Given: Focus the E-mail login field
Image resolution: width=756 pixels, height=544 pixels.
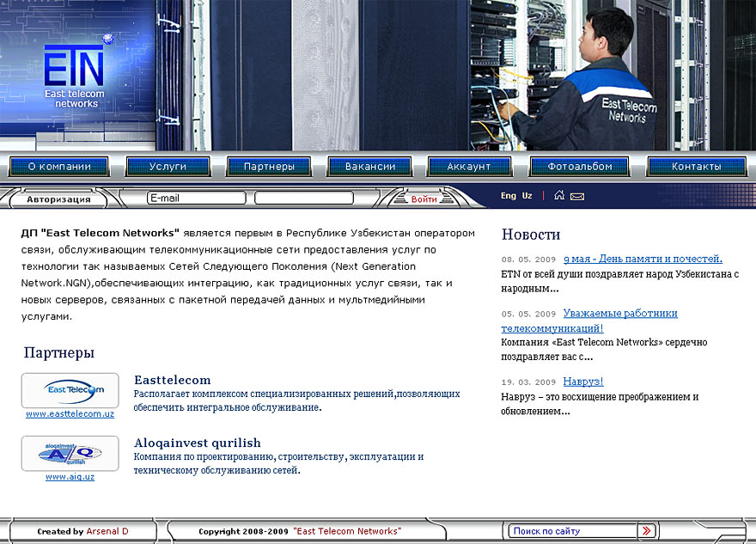Looking at the screenshot, I should (197, 199).
